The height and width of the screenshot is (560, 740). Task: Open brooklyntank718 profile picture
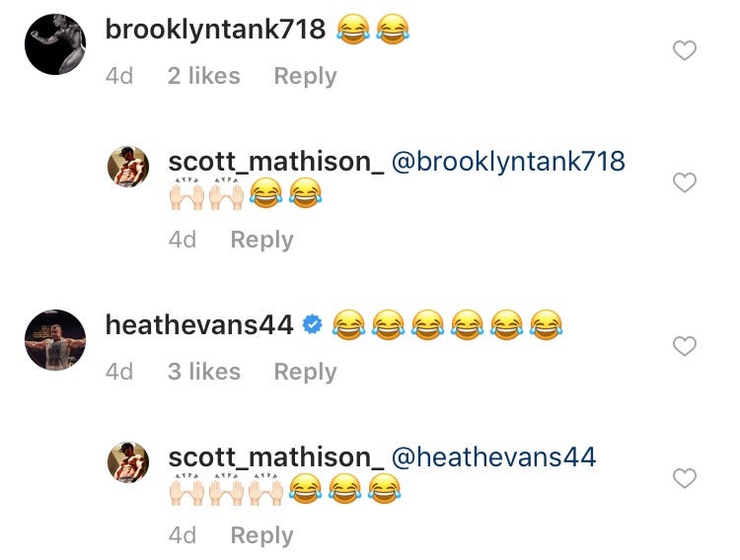[55, 44]
